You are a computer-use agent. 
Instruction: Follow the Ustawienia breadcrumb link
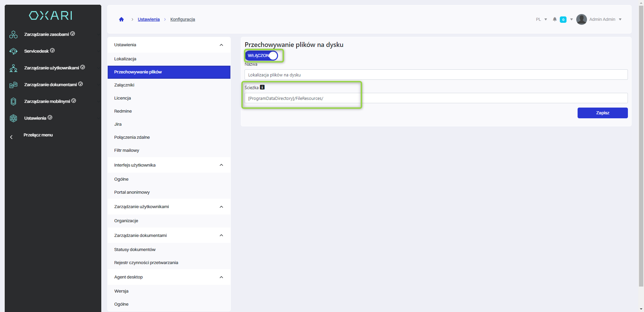tap(149, 19)
